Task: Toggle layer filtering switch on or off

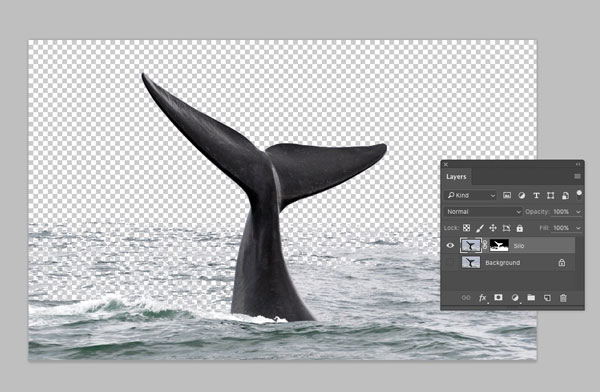Action: pyautogui.click(x=579, y=194)
